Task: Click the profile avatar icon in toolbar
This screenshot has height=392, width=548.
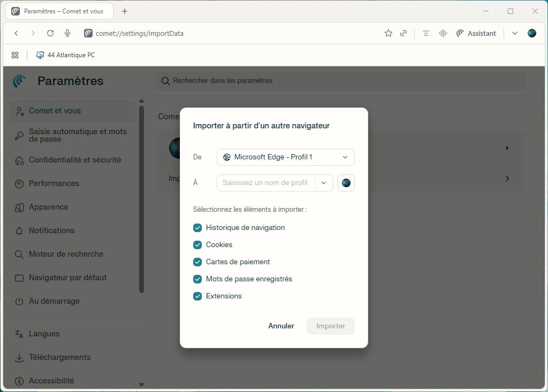Action: click(x=531, y=33)
